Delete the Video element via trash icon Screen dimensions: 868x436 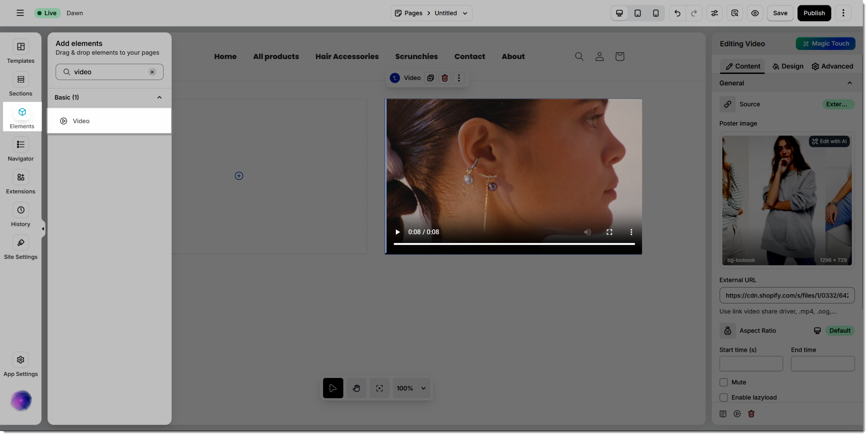[445, 78]
